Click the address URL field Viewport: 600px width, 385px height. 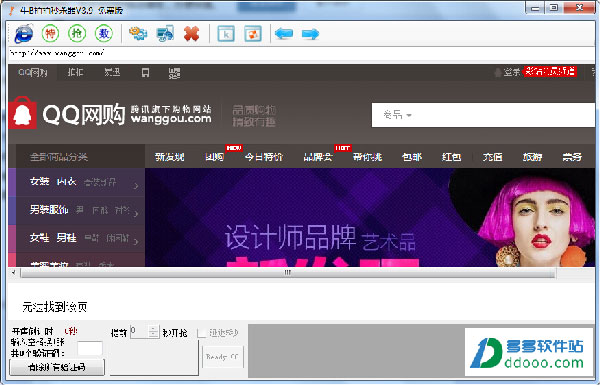tap(302, 53)
